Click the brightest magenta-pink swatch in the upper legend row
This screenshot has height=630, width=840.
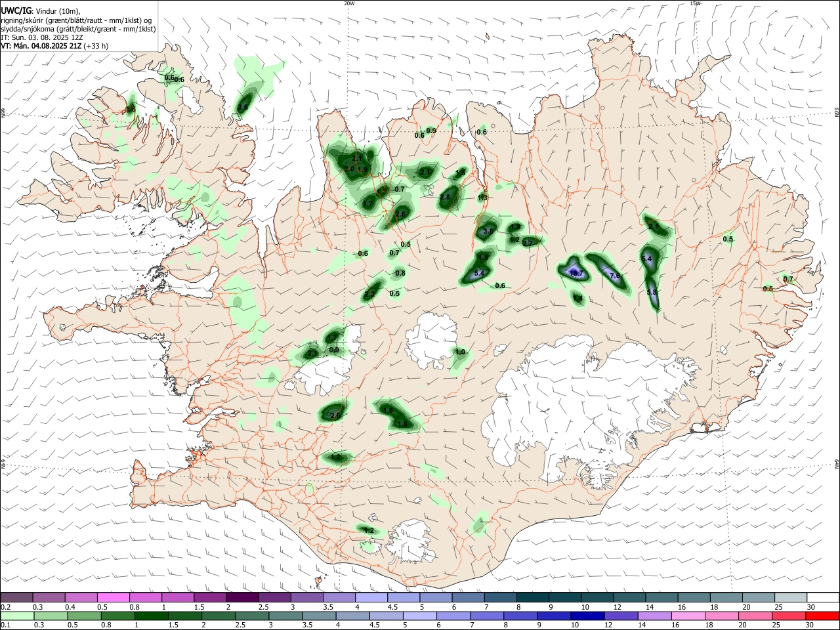[114, 597]
